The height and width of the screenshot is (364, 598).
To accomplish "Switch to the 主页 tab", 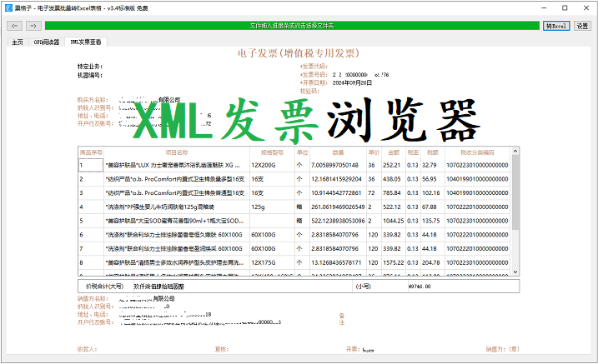I will 16,40.
